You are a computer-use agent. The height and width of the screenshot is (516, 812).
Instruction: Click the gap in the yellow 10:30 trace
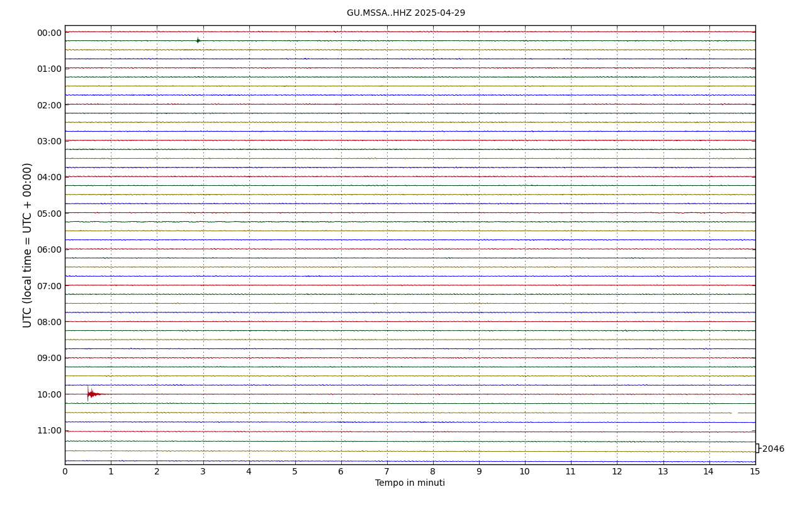[x=735, y=413]
